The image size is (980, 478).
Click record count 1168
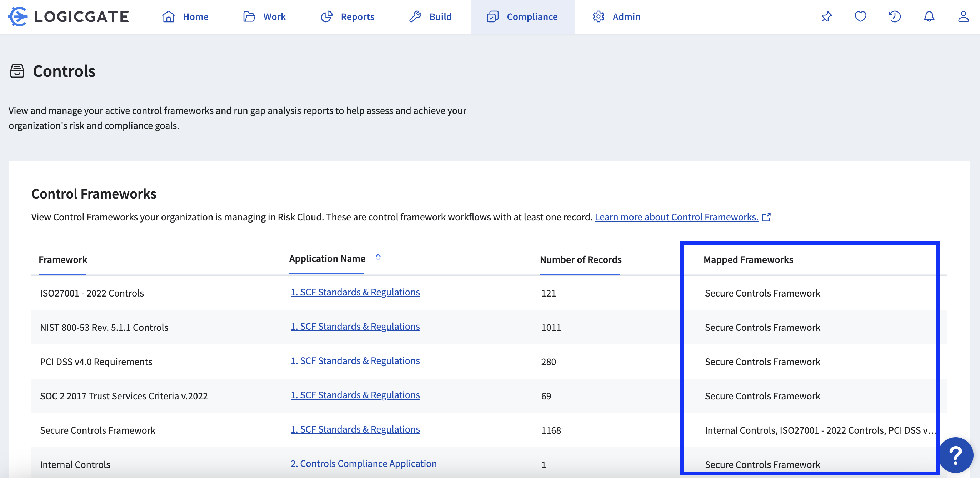(x=551, y=430)
